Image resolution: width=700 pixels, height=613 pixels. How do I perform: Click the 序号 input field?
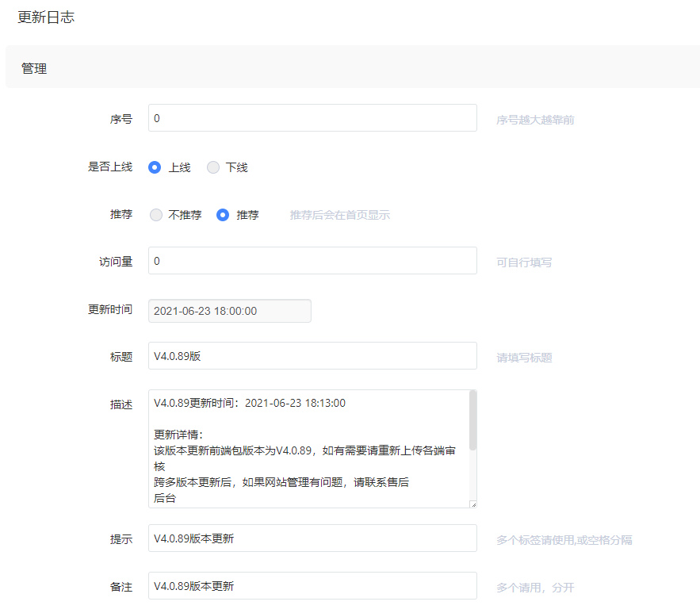(x=312, y=118)
